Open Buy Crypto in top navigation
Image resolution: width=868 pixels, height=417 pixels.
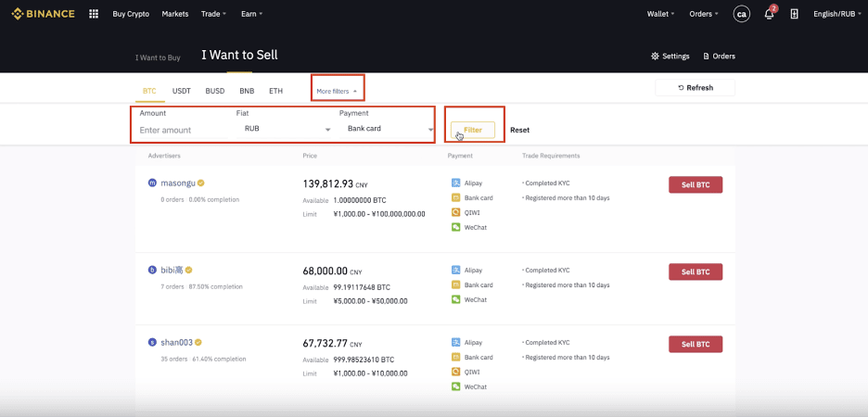[131, 14]
